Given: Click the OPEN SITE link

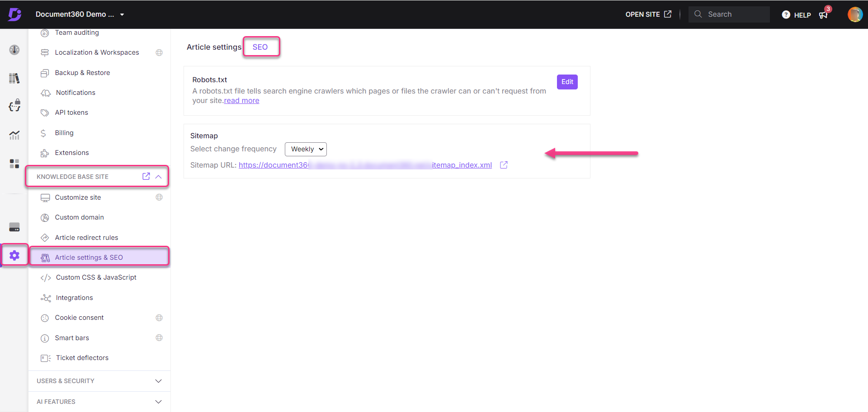Looking at the screenshot, I should [648, 14].
